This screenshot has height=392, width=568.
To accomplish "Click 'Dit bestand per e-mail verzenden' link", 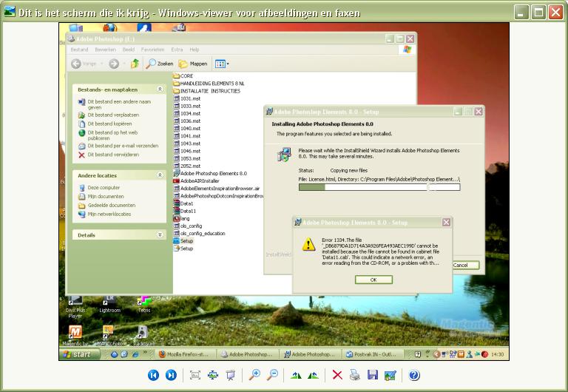I will [123, 146].
